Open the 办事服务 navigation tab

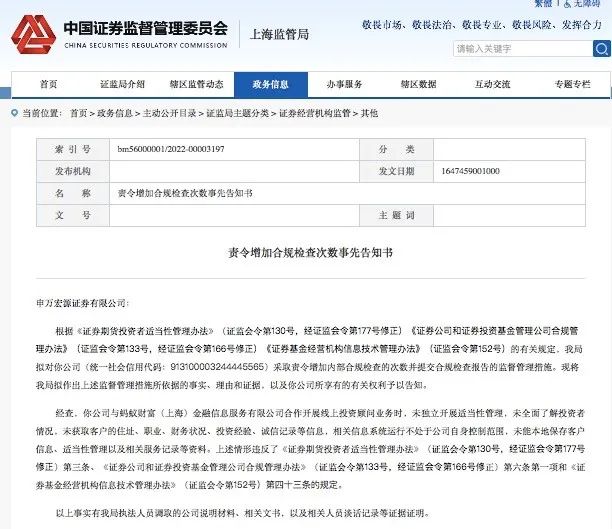pos(344,84)
